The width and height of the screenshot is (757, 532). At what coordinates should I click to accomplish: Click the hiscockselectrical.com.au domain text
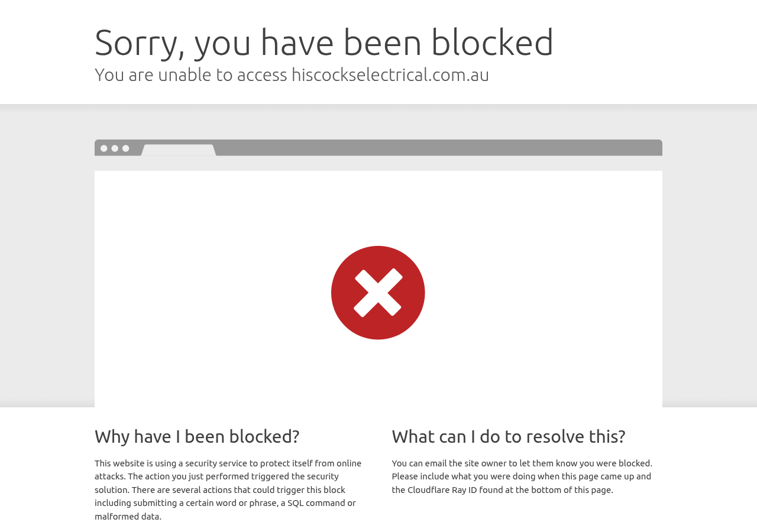pyautogui.click(x=390, y=74)
